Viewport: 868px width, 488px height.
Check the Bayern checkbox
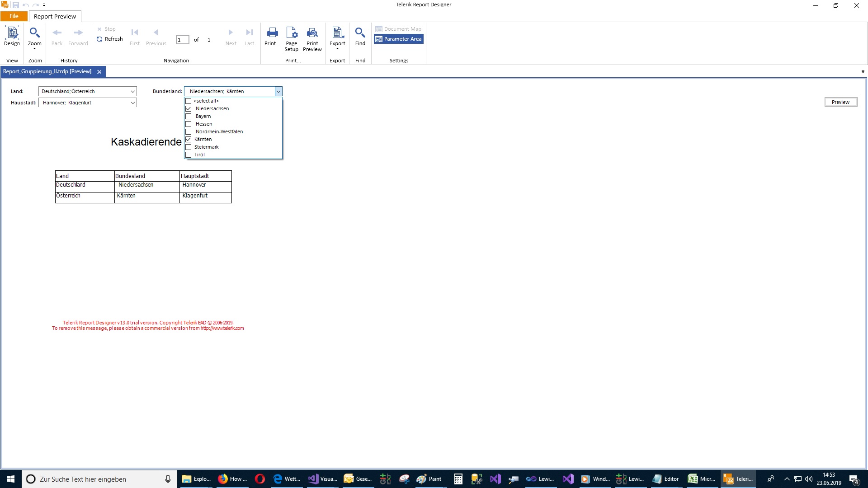[189, 117]
